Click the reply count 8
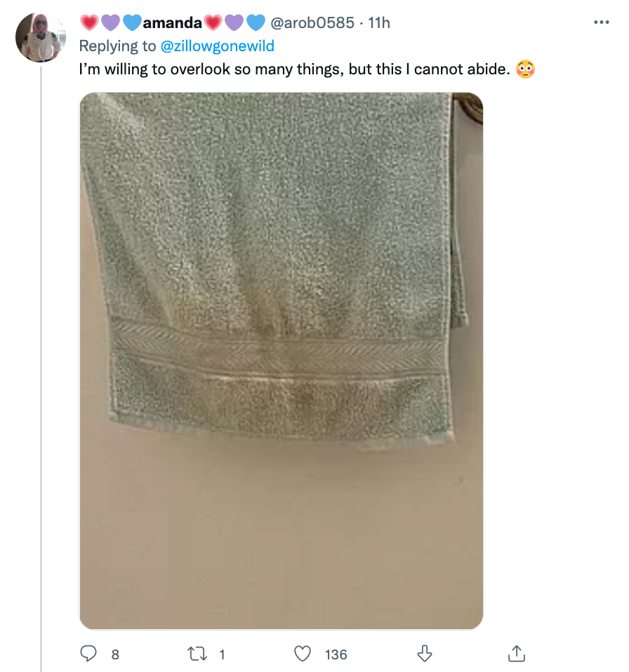The width and height of the screenshot is (629, 672). point(115,654)
